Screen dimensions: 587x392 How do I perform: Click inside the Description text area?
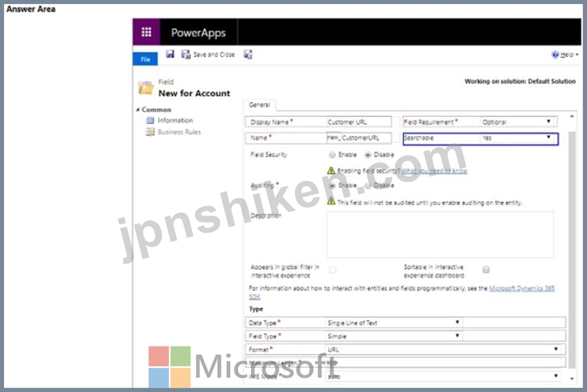(440, 234)
